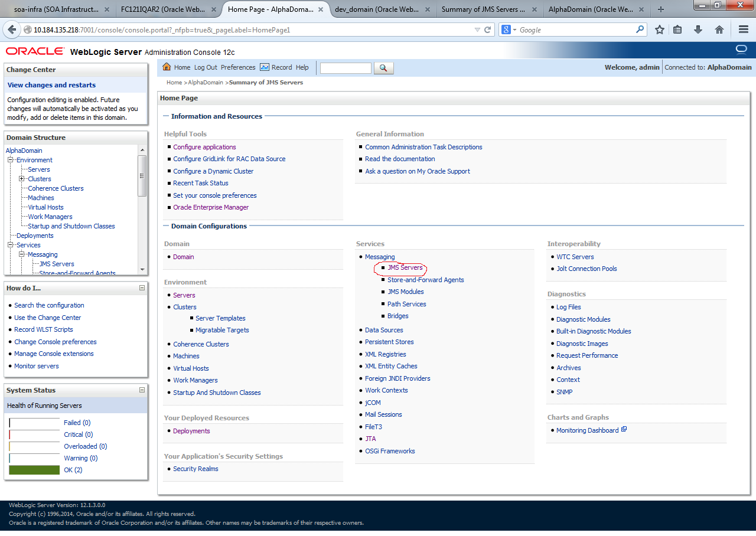Click the browser Back arrow button
Viewport: 756px width, 536px height.
coord(12,30)
